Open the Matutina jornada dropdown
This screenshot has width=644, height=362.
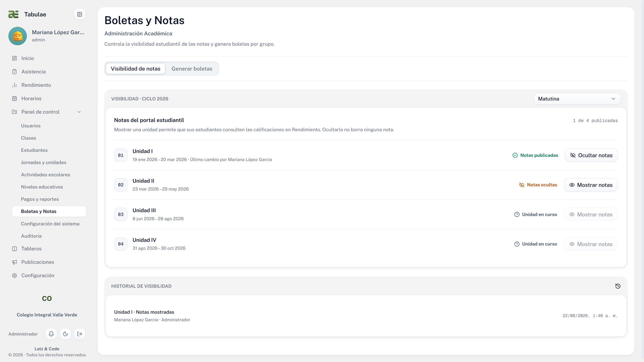577,99
